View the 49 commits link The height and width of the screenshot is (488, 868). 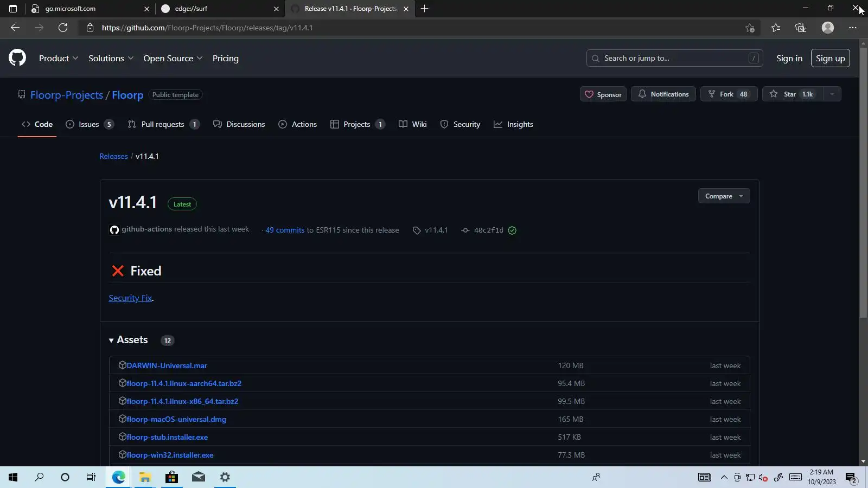tap(285, 230)
